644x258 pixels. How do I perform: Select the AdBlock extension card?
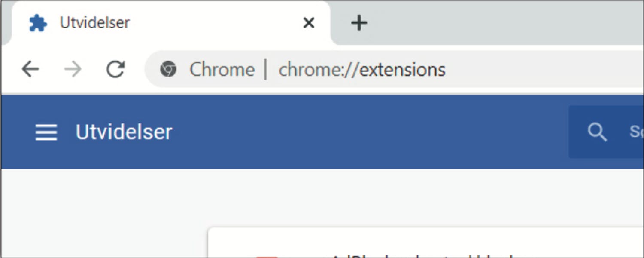[x=426, y=243]
